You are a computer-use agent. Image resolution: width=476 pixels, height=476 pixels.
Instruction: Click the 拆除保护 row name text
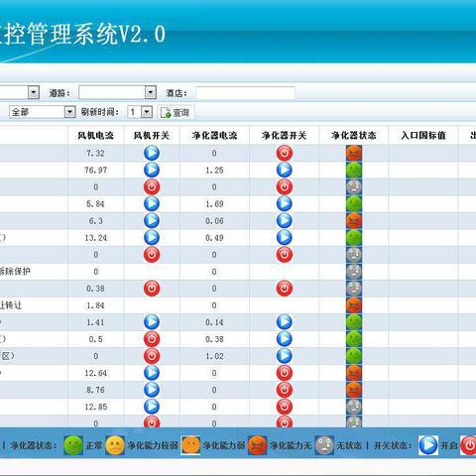click(15, 272)
